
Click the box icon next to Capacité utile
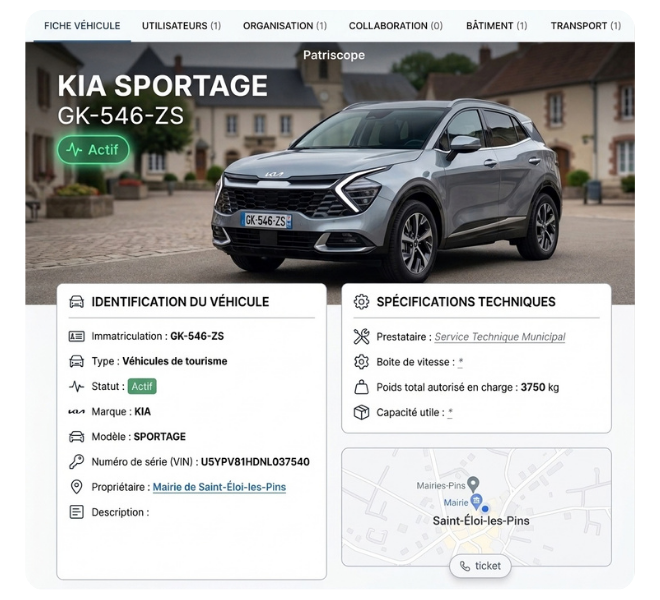click(361, 412)
